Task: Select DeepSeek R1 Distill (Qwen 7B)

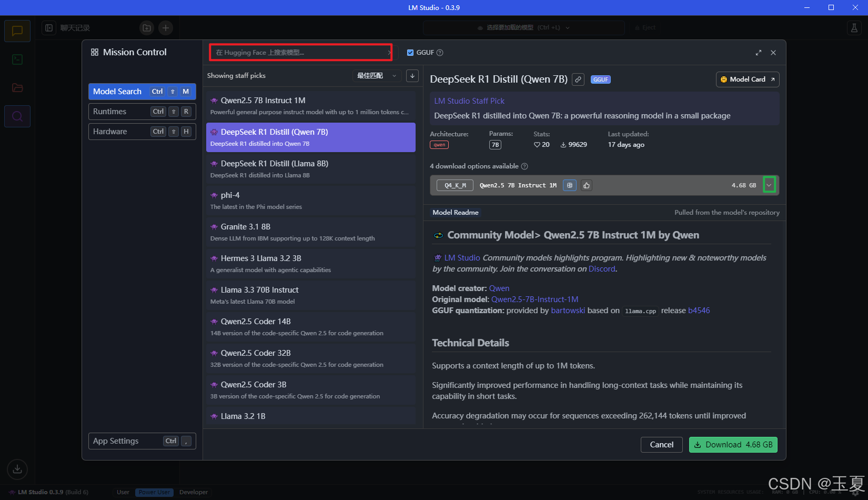Action: pos(311,137)
